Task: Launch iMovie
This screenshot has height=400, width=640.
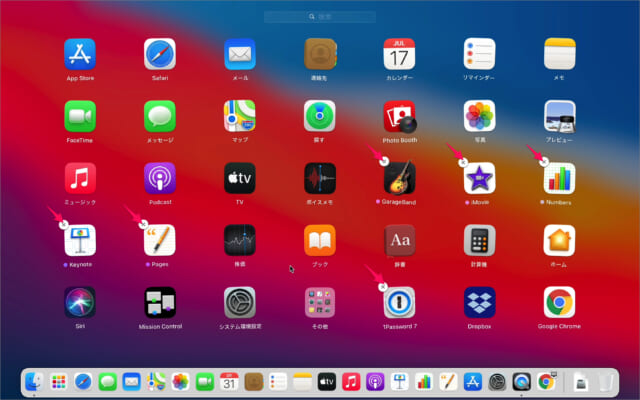Action: (x=479, y=178)
